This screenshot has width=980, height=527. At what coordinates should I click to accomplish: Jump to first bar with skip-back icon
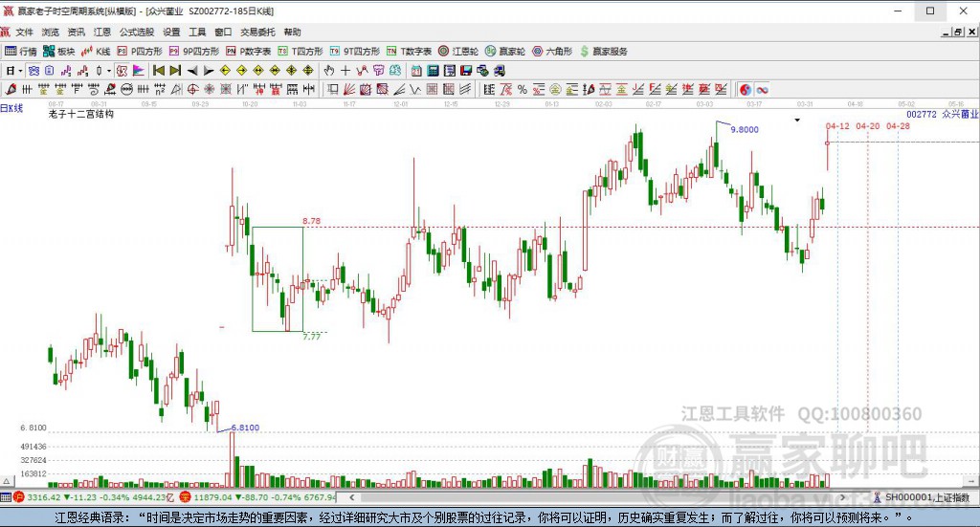tap(159, 71)
